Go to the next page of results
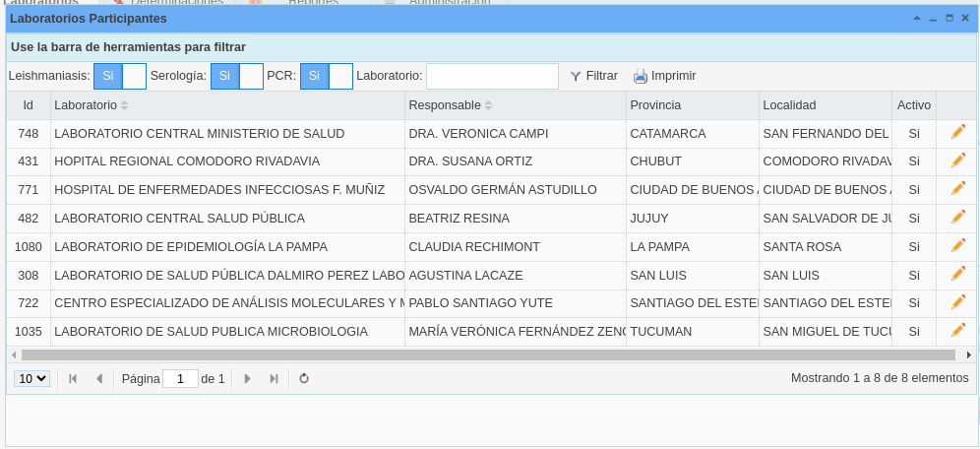This screenshot has height=449, width=980. point(247,378)
